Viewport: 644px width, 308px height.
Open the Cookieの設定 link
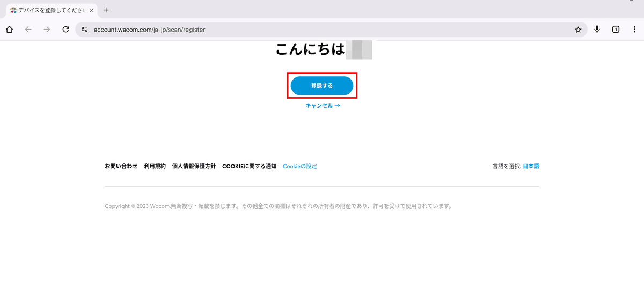[x=299, y=167]
